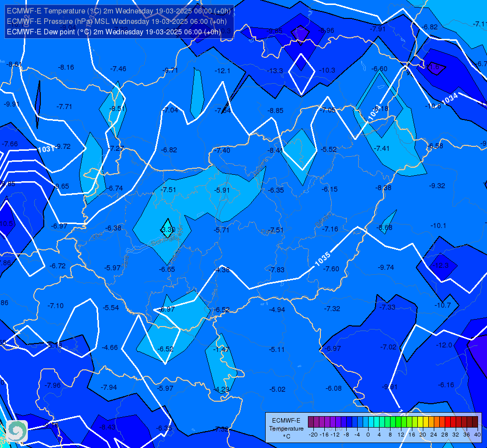Viewport: 487px width, 448px height.
Task: Click the -7.83 temperature value
Action: [277, 270]
